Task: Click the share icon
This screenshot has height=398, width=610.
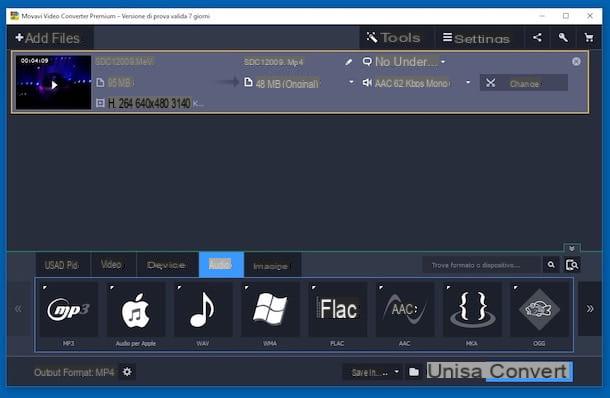Action: [537, 37]
